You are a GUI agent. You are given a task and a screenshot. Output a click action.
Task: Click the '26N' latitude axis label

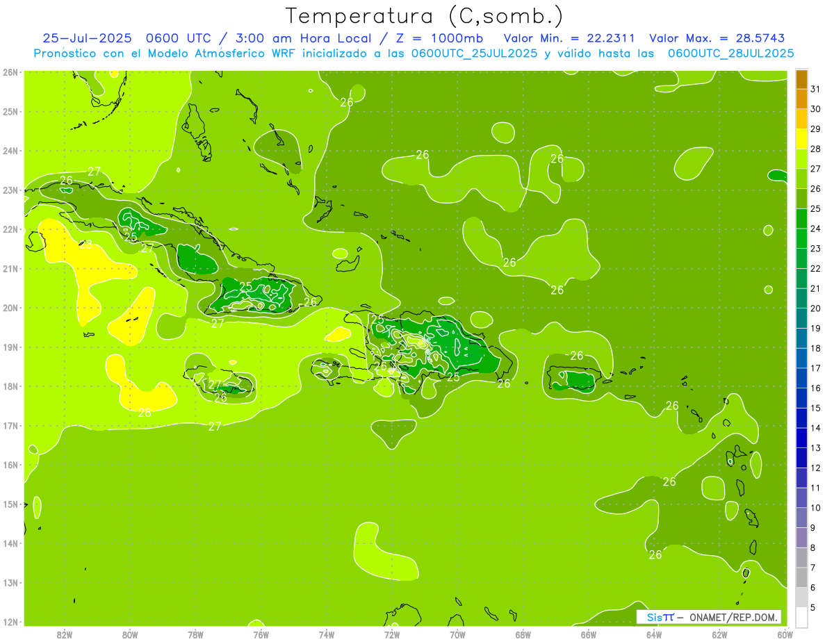pyautogui.click(x=10, y=72)
